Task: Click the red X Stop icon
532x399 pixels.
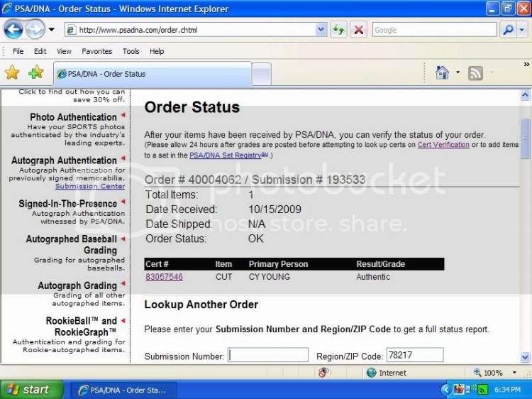Action: 358,30
